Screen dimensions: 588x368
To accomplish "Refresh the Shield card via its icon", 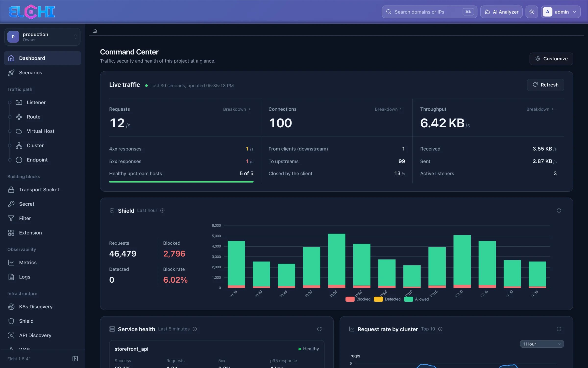I will (559, 210).
